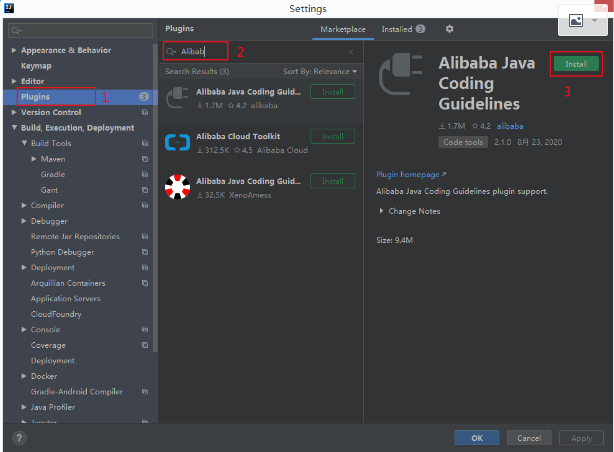The width and height of the screenshot is (614, 452).
Task: Switch to the Installed tab
Action: [x=403, y=29]
